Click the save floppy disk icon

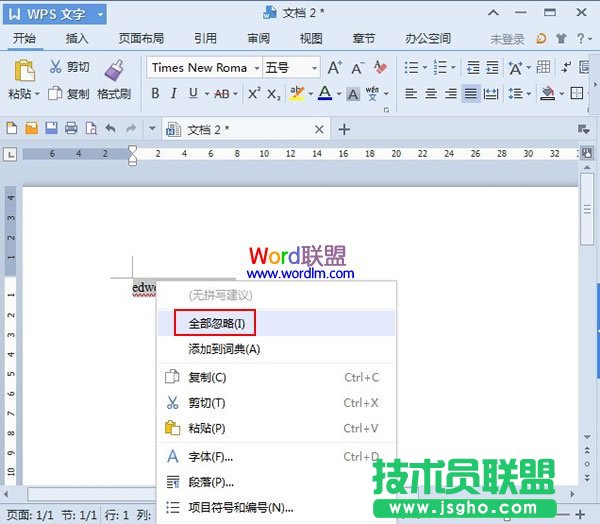pyautogui.click(x=51, y=128)
